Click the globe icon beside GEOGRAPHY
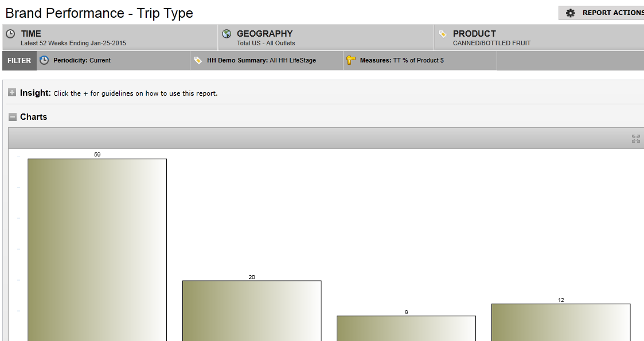644x341 pixels. coord(227,34)
